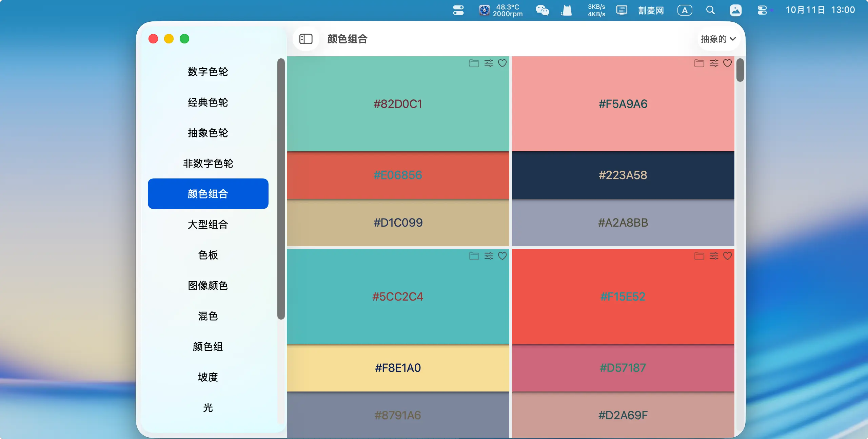
Task: Select 数字色轮 in sidebar
Action: pos(208,72)
